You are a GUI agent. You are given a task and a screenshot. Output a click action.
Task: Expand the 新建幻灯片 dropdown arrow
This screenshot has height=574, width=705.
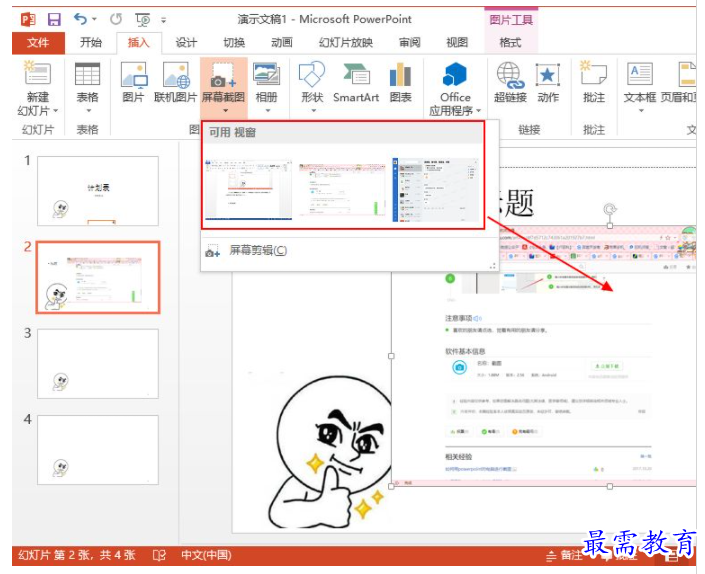(56, 111)
